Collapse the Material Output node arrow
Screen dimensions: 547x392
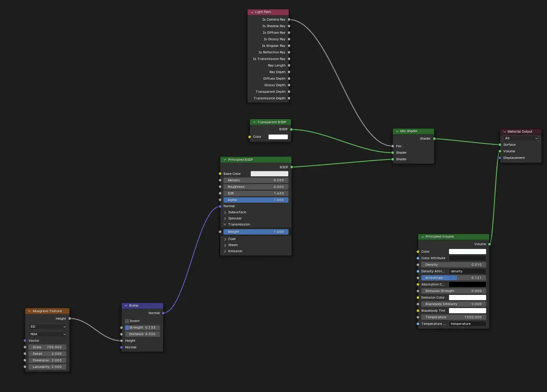[504, 132]
